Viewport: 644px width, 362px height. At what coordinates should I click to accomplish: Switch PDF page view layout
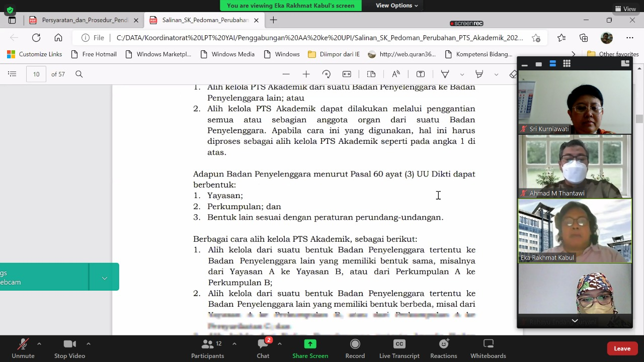[371, 74]
